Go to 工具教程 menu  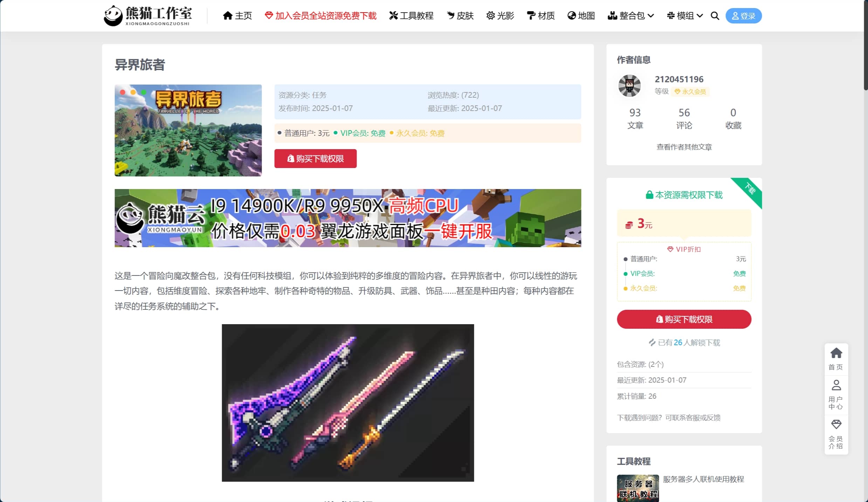point(411,16)
